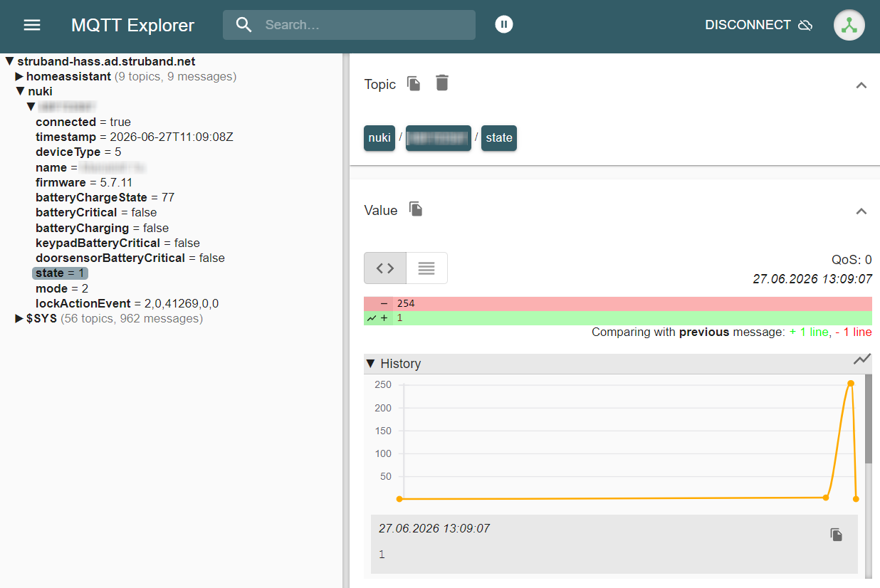880x588 pixels.
Task: Select the timestamp topic
Action: click(135, 137)
